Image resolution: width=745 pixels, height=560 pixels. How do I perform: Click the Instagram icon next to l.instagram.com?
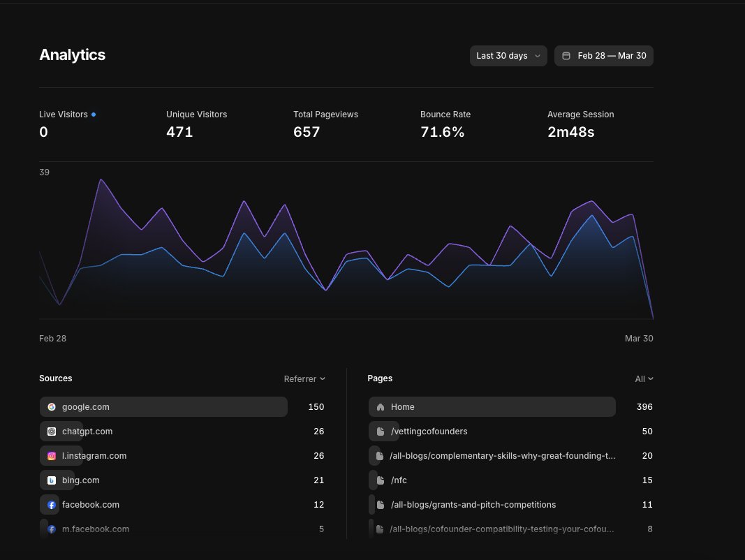click(x=52, y=455)
